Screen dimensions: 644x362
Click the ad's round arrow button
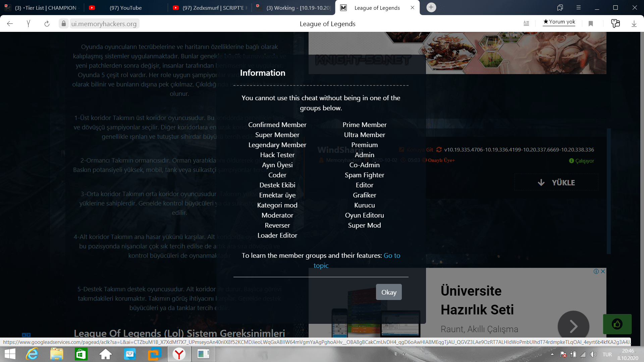pyautogui.click(x=573, y=326)
